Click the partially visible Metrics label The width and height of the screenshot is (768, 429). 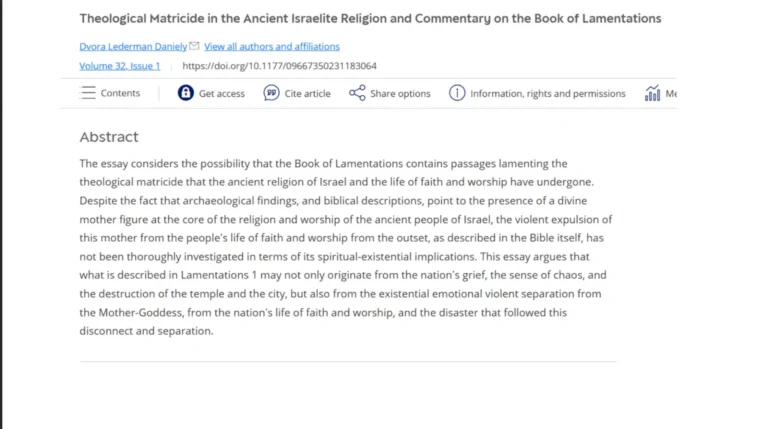point(671,93)
